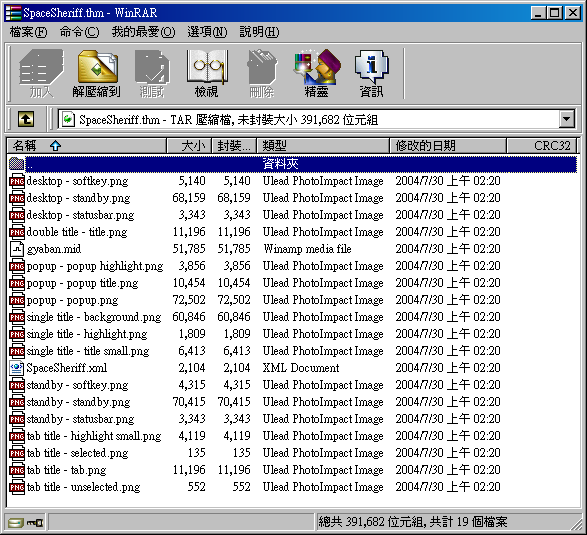Open the View (檢視) book icon
This screenshot has width=587, height=535.
[x=206, y=73]
